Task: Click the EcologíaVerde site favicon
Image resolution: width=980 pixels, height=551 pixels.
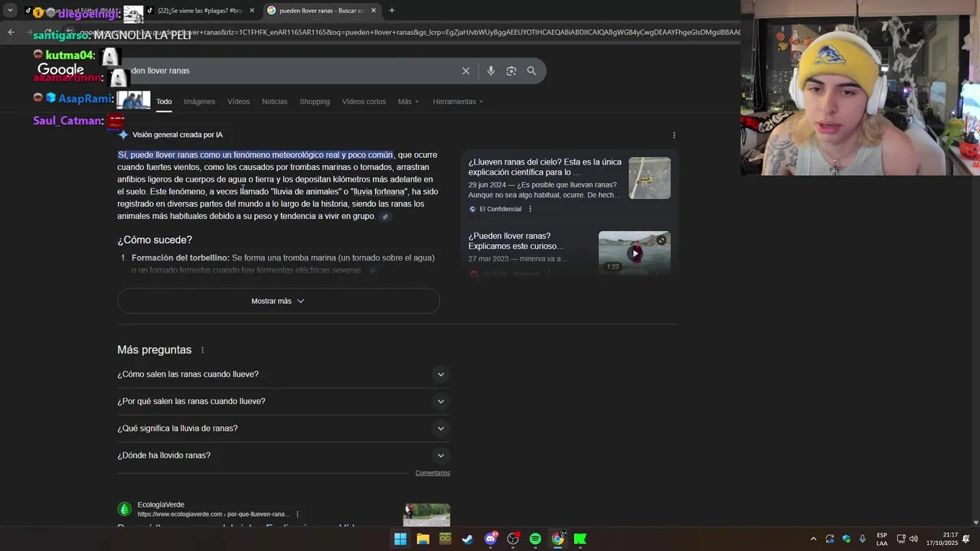Action: [x=124, y=509]
